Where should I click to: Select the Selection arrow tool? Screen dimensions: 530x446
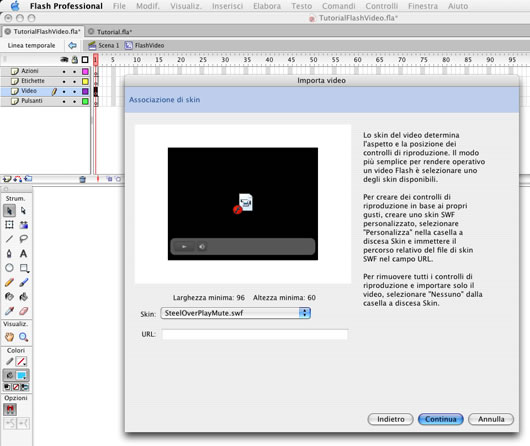click(x=9, y=211)
